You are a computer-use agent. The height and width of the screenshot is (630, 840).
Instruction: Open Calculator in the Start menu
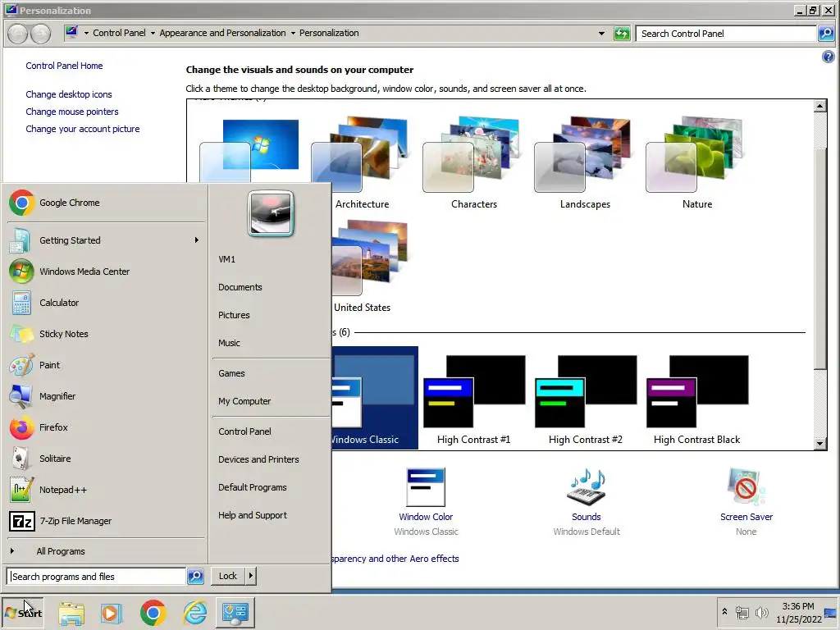click(106, 303)
